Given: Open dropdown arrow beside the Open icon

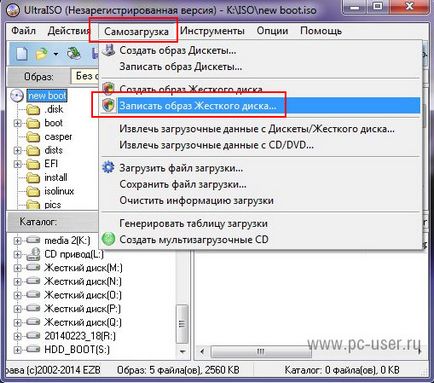Looking at the screenshot, I should [56, 54].
